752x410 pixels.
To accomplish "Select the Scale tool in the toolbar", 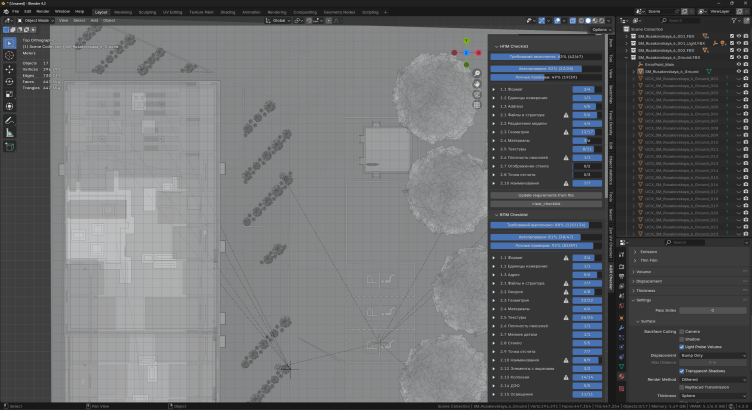I will click(x=10, y=92).
